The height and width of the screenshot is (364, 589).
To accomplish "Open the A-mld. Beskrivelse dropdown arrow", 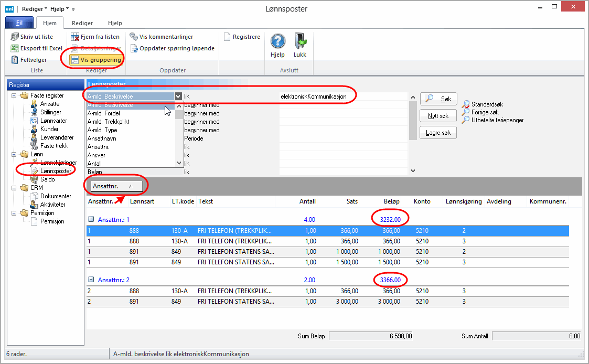I will click(178, 97).
